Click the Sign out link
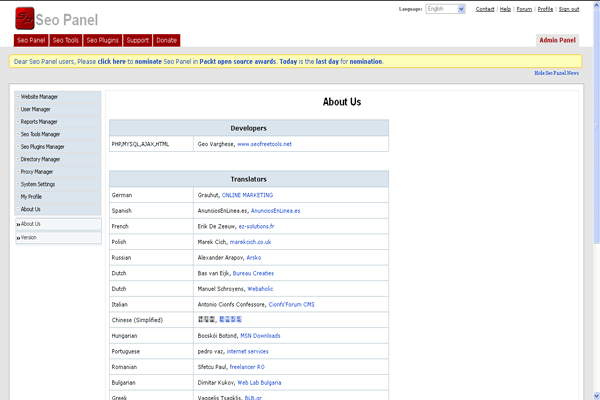This screenshot has height=400, width=600. pos(568,9)
